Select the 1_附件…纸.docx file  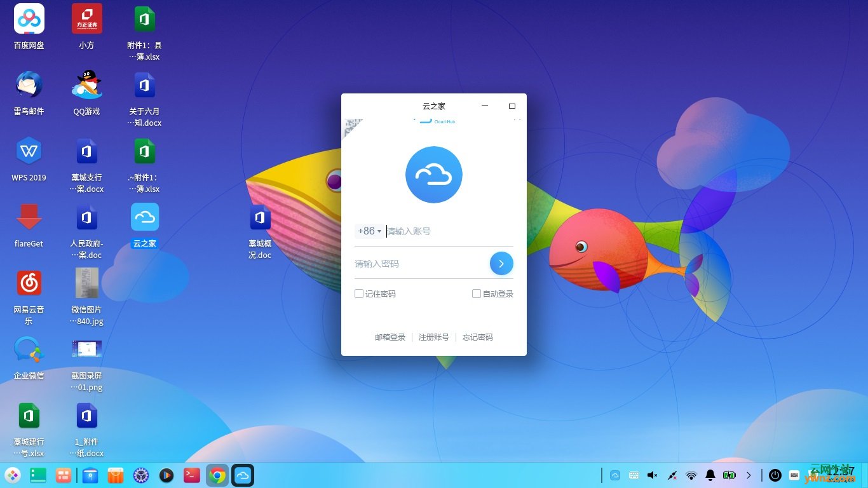click(87, 429)
